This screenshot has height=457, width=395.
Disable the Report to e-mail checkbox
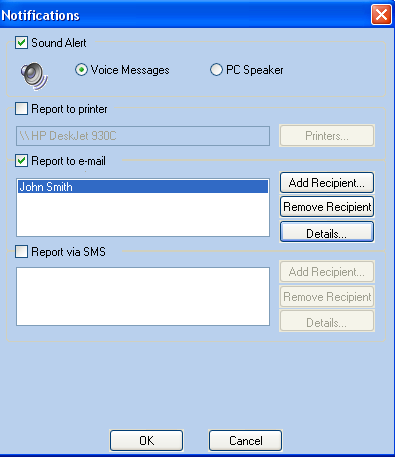tap(22, 161)
